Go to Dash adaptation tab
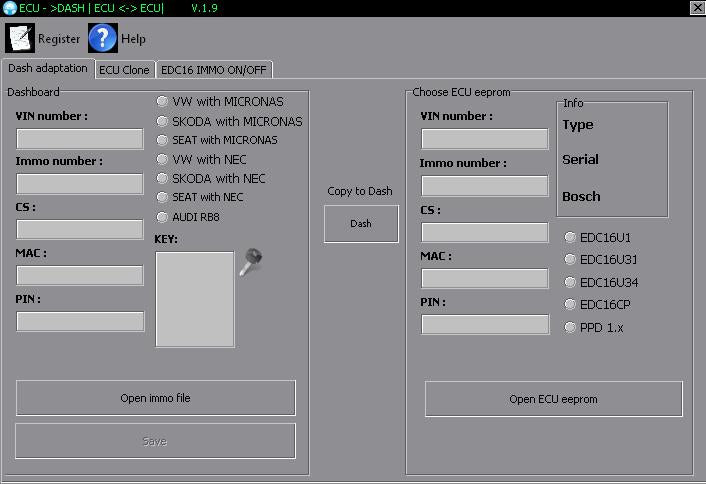The width and height of the screenshot is (706, 484). click(x=48, y=69)
